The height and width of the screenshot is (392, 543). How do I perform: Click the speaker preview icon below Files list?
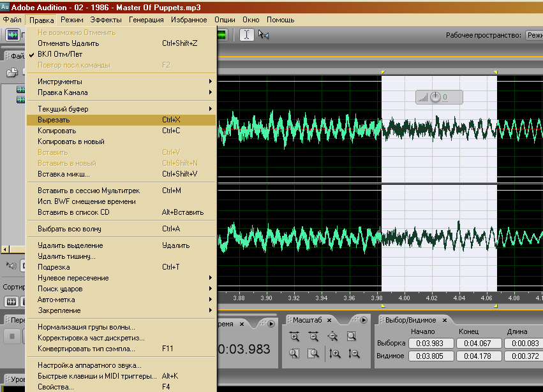point(11,265)
